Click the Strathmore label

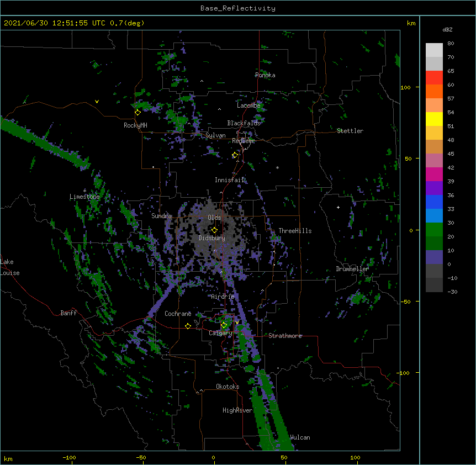[x=285, y=336]
